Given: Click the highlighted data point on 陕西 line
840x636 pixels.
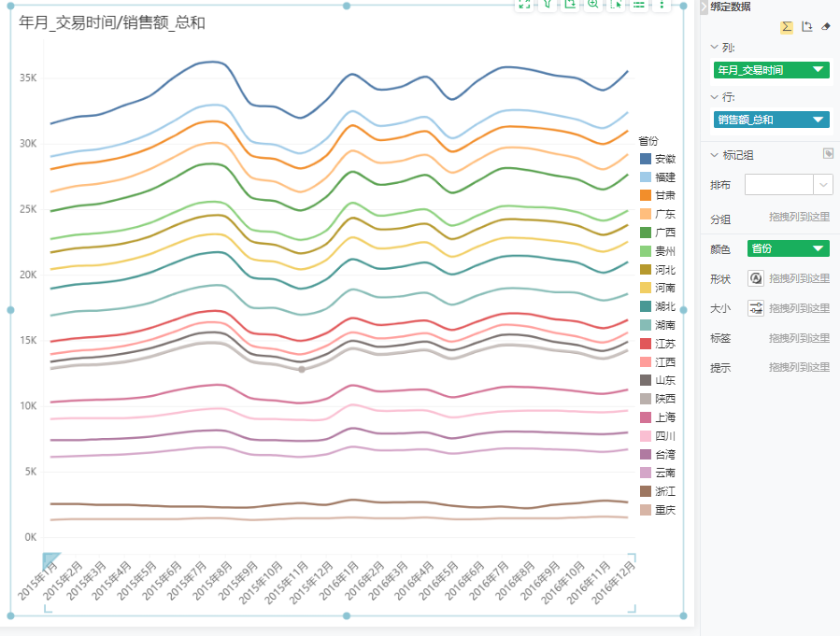Looking at the screenshot, I should point(302,370).
